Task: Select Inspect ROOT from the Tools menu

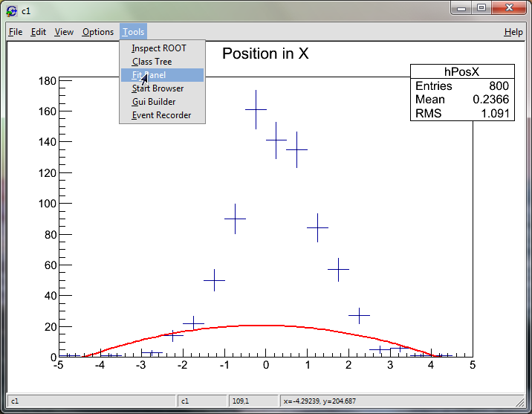Action: pos(159,48)
